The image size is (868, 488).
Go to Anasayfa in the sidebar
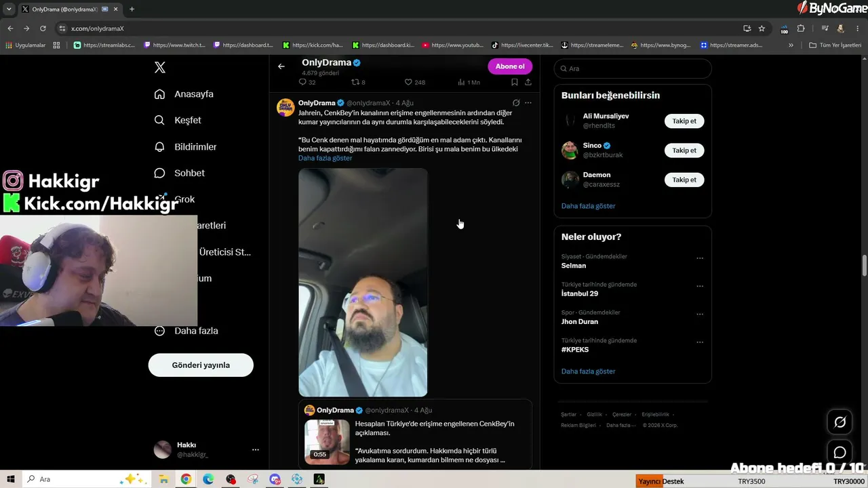pyautogui.click(x=184, y=94)
